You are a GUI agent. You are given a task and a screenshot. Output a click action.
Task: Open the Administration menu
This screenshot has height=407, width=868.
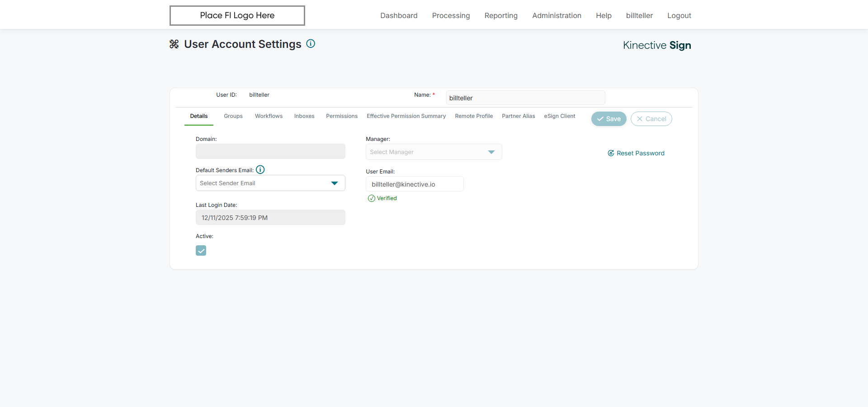coord(557,15)
